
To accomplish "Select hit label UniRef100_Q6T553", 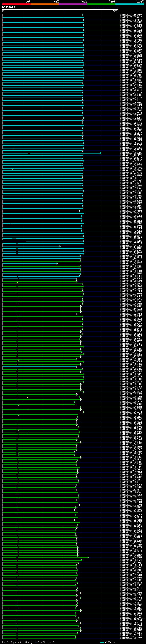I will click(x=131, y=87).
